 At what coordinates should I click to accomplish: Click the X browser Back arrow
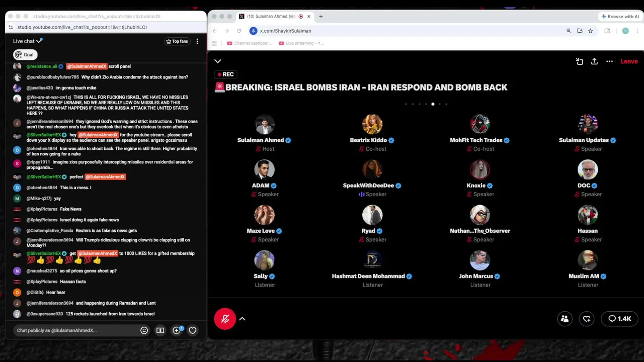tap(215, 31)
